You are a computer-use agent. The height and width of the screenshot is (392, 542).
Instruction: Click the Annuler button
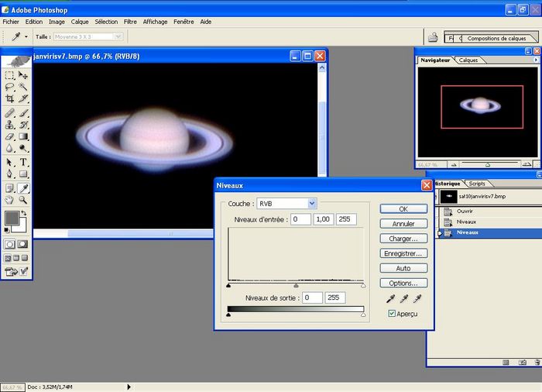403,224
